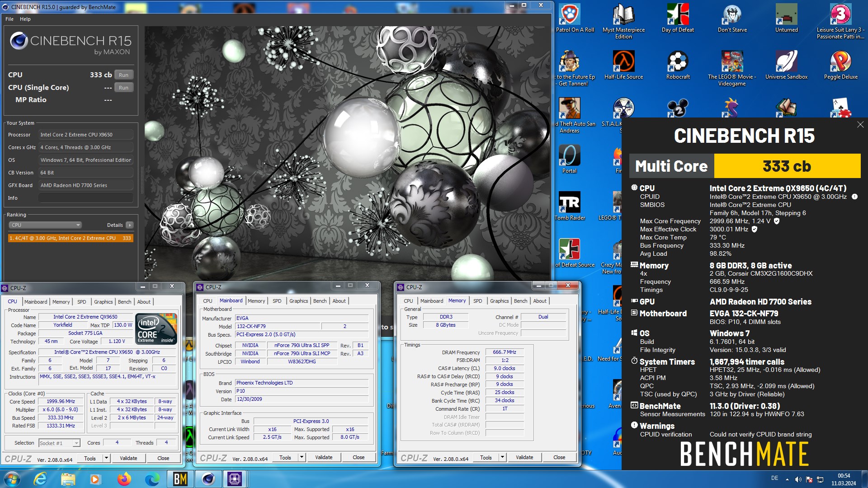Open Microsoft Edge from the taskbar

(x=152, y=479)
